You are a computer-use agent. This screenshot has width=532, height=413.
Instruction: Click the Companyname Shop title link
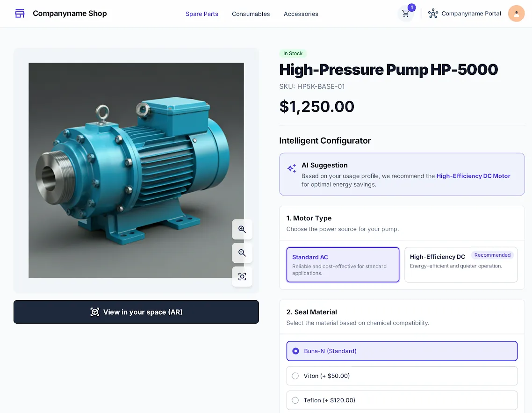70,14
